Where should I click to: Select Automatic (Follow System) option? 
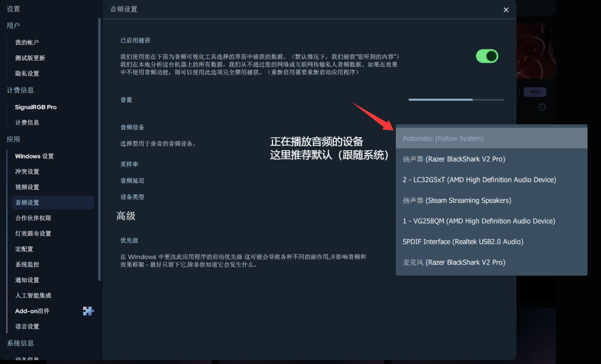[x=491, y=139]
